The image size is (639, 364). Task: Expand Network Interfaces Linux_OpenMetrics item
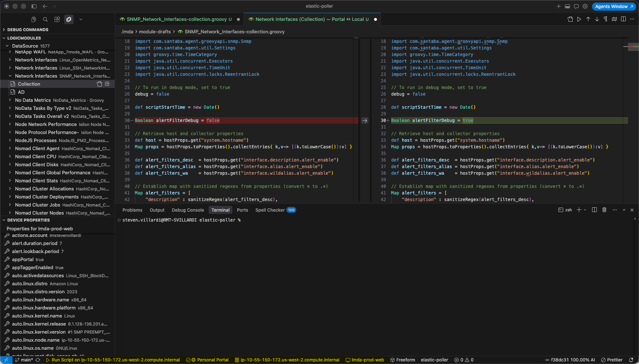(10, 60)
